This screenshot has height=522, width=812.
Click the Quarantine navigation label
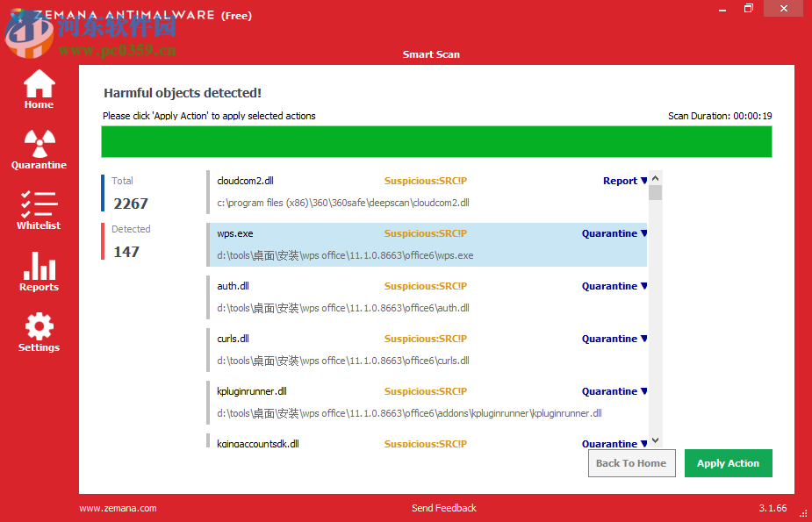[x=38, y=165]
